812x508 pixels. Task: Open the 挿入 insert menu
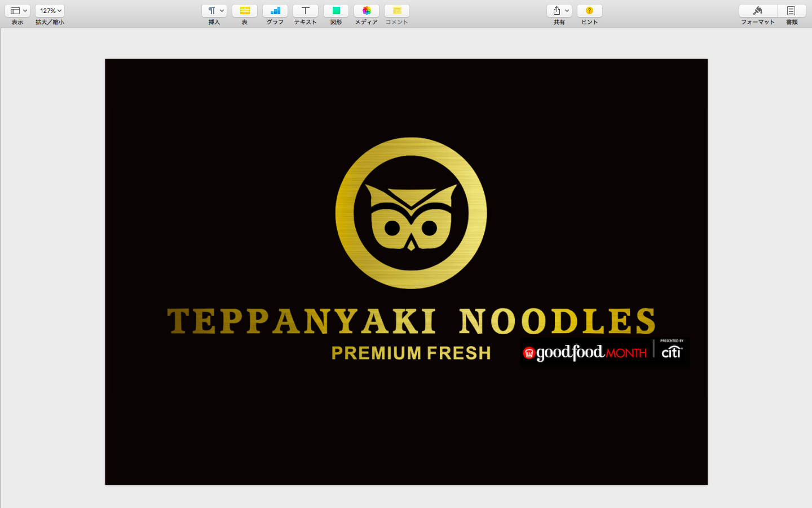(x=214, y=11)
